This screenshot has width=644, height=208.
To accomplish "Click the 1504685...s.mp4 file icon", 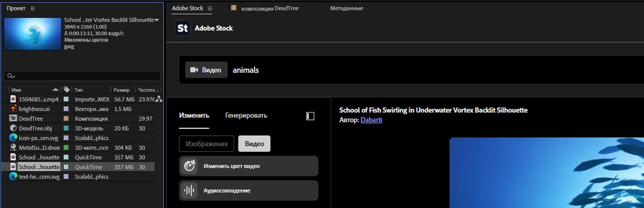I will click(x=13, y=99).
